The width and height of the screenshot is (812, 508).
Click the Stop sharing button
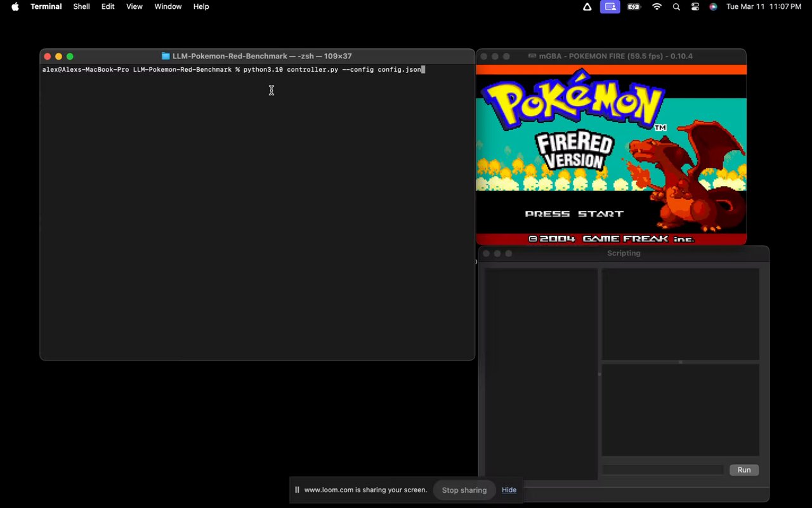point(464,490)
